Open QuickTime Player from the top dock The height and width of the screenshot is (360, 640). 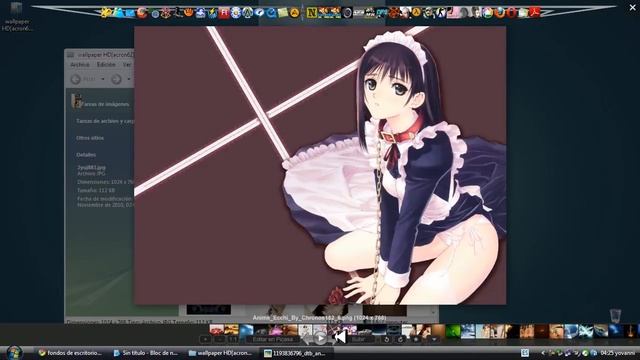(271, 13)
